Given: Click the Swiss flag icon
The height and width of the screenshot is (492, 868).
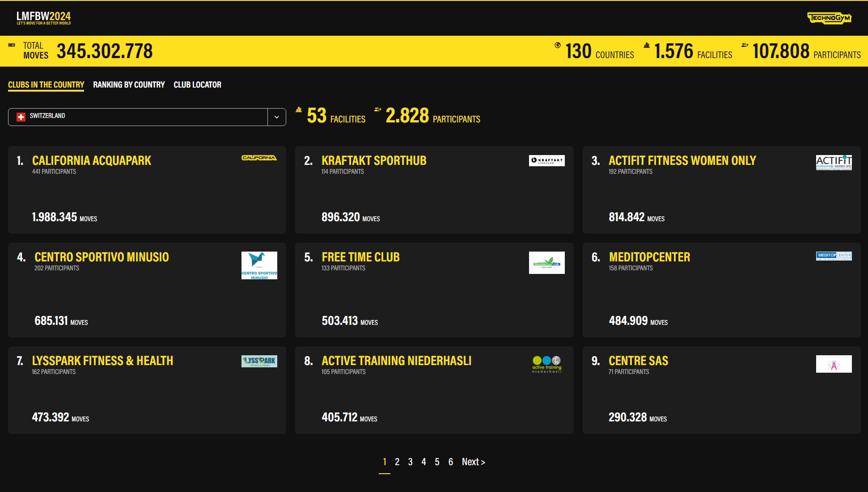Looking at the screenshot, I should tap(21, 117).
